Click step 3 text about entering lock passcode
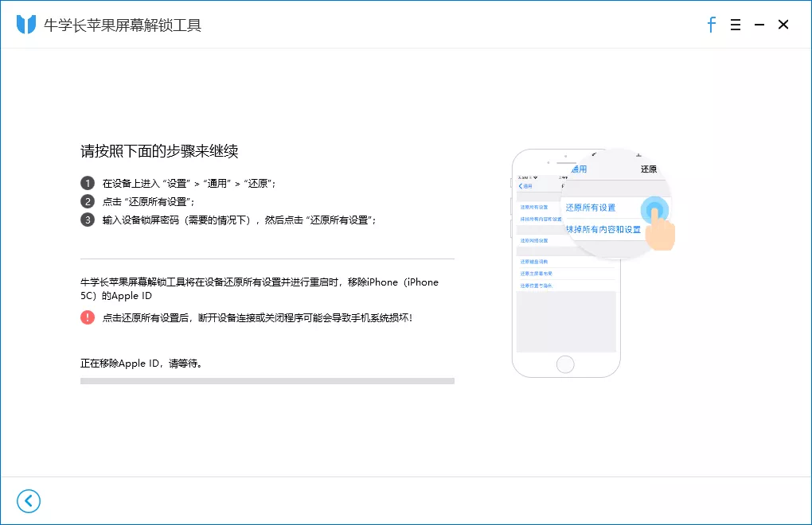 239,220
